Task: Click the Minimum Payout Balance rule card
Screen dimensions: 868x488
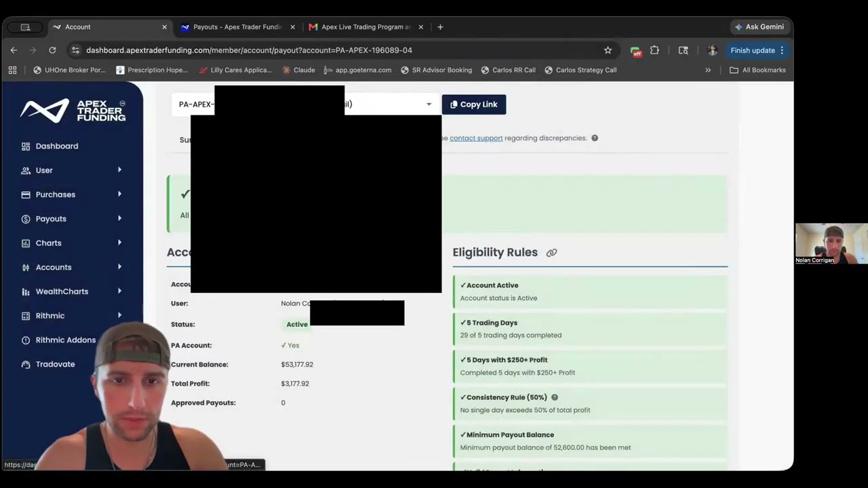Action: click(589, 441)
